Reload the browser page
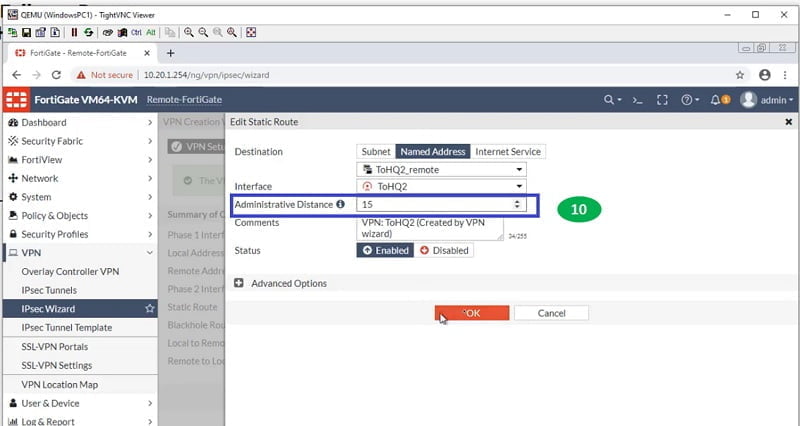 tap(56, 75)
